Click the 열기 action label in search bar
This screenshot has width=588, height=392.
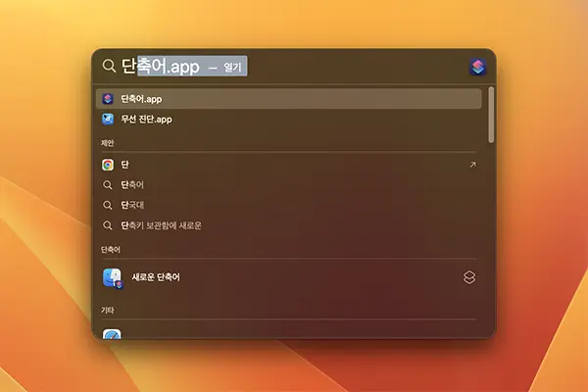tap(232, 68)
